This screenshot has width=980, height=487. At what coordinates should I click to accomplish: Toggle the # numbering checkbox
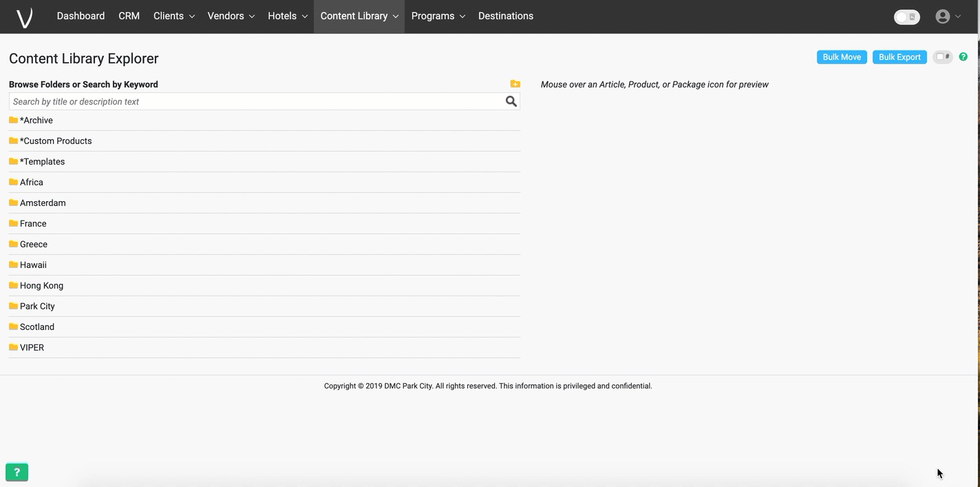click(x=943, y=57)
